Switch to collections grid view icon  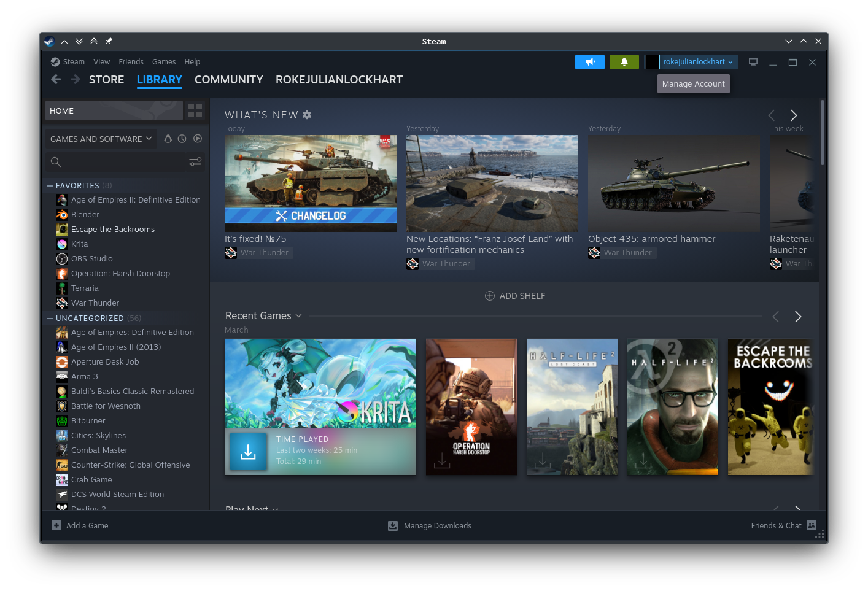point(195,110)
